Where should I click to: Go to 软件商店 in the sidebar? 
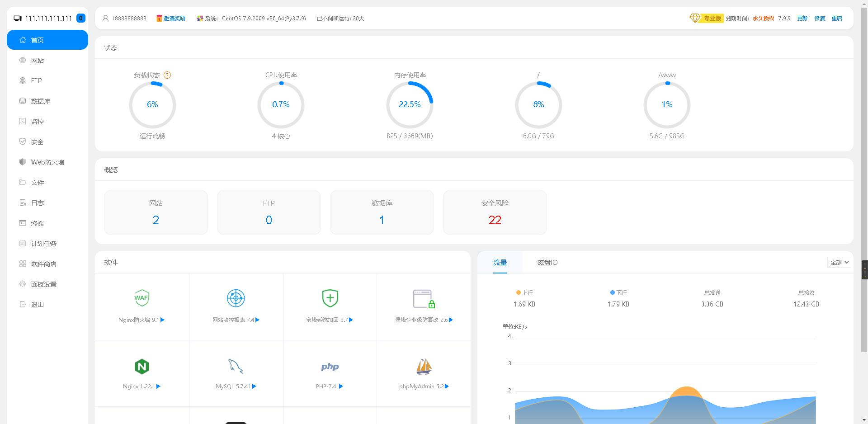43,264
